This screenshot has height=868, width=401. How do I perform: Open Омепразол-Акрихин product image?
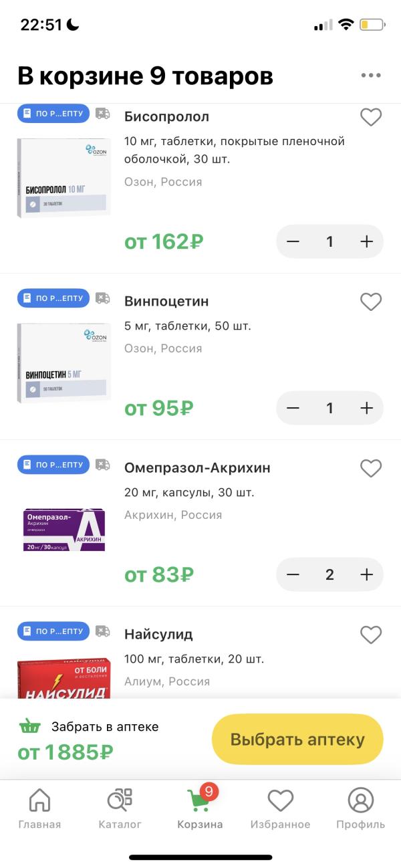pos(64,529)
